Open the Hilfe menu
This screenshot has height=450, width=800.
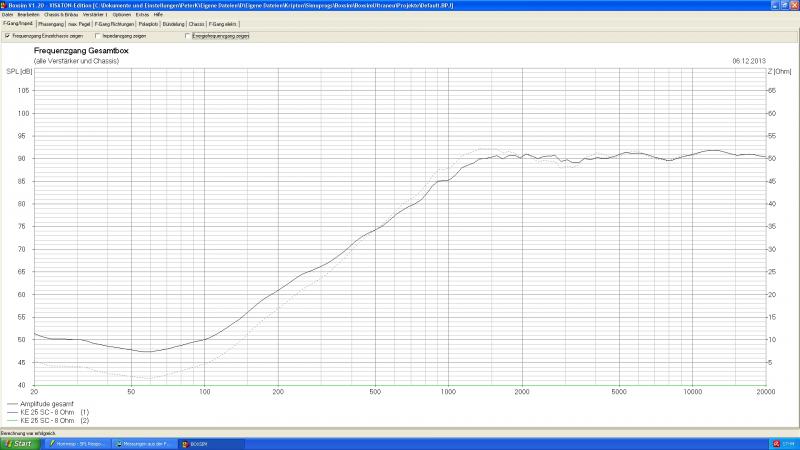click(x=159, y=15)
